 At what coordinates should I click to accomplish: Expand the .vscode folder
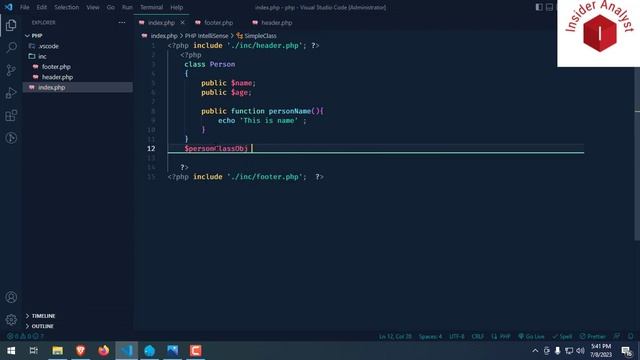[78, 46]
